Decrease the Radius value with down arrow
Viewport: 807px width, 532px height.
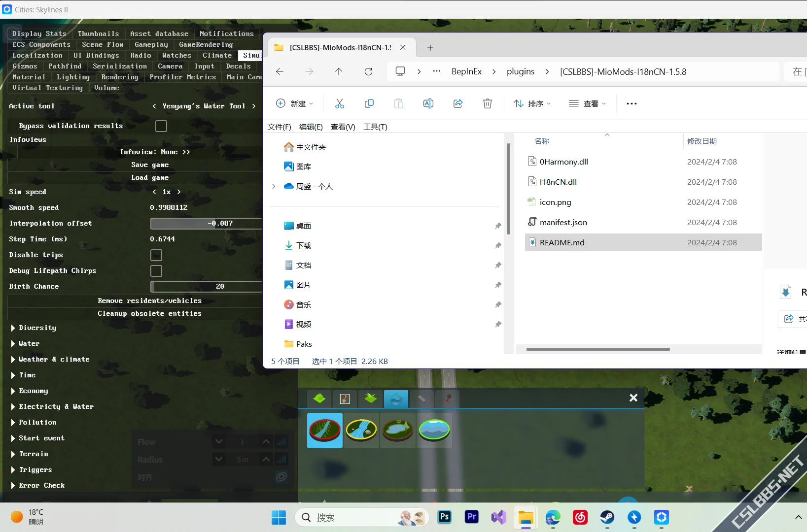219,460
